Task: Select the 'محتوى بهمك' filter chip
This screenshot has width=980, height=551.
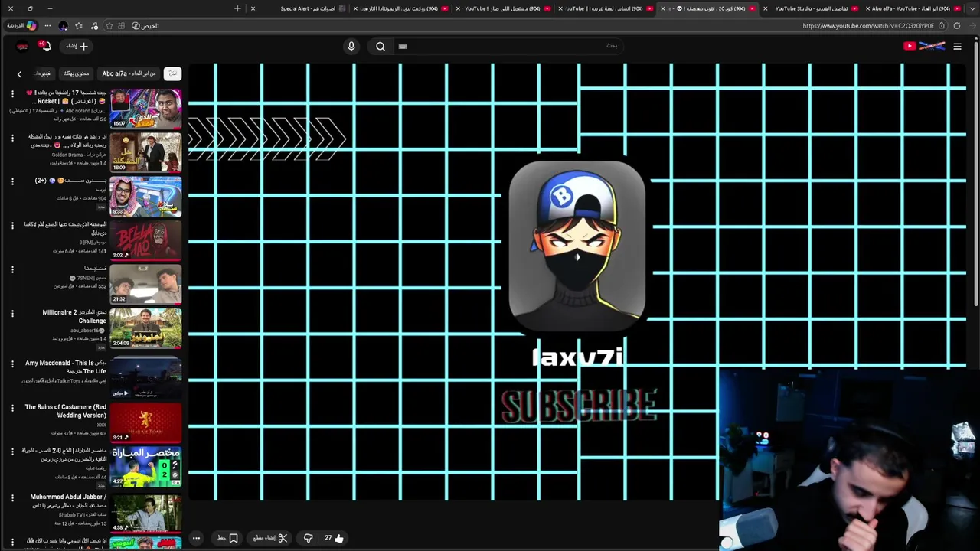Action: click(76, 73)
